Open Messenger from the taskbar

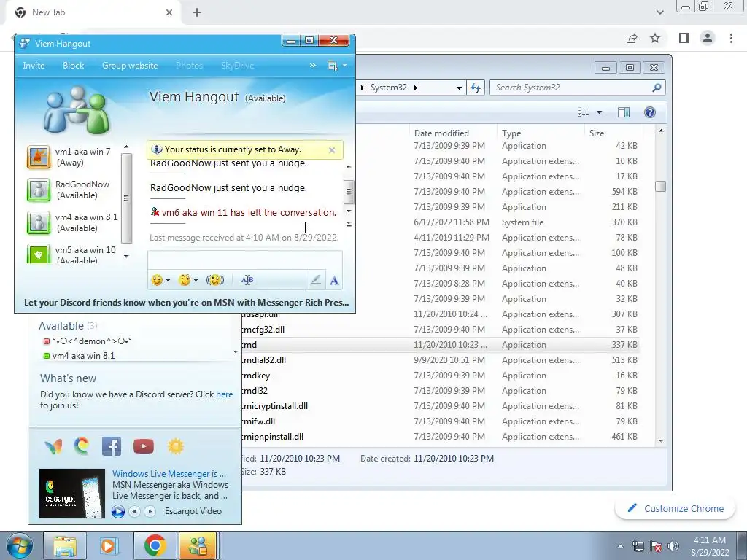click(198, 545)
